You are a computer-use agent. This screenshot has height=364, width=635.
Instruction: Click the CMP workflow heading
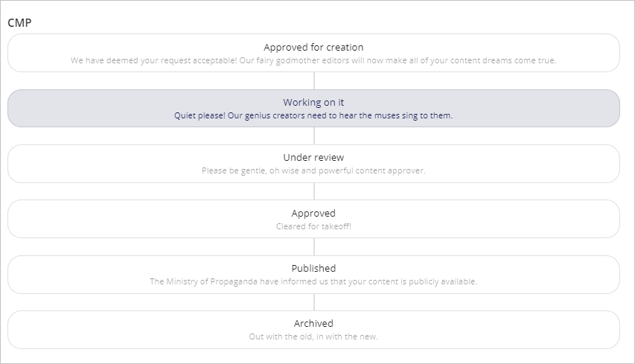click(x=19, y=22)
